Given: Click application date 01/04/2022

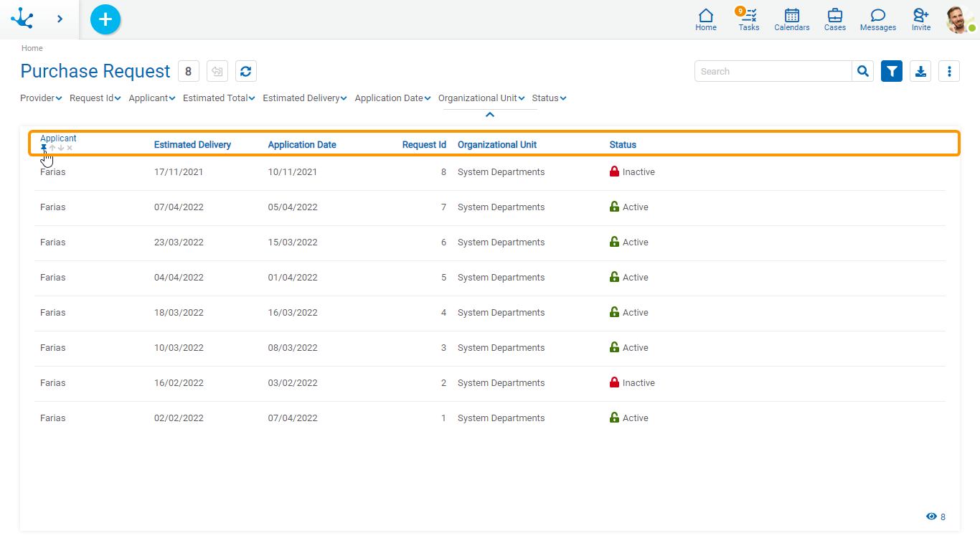Looking at the screenshot, I should point(293,278).
